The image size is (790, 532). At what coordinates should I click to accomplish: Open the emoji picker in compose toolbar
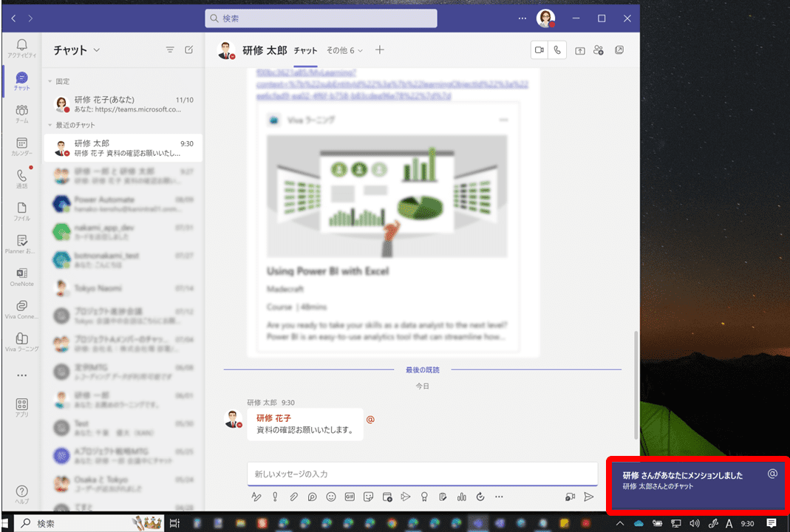(331, 497)
